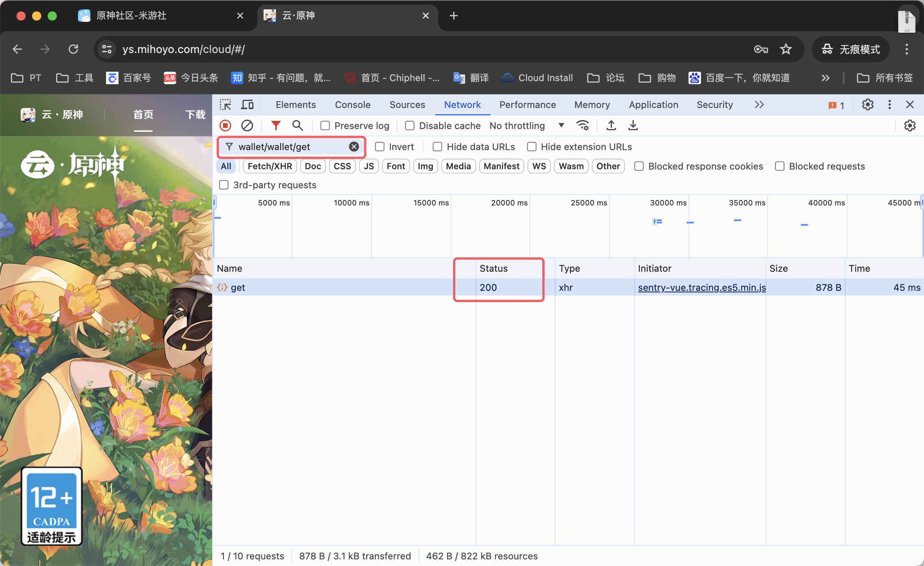Check Blocked response cookies
This screenshot has height=566, width=924.
point(639,166)
